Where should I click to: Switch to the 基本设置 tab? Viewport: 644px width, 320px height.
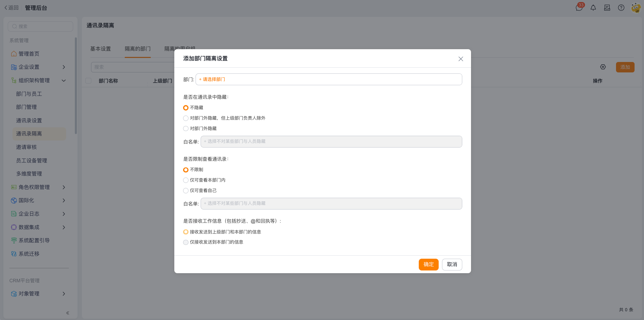pos(100,49)
